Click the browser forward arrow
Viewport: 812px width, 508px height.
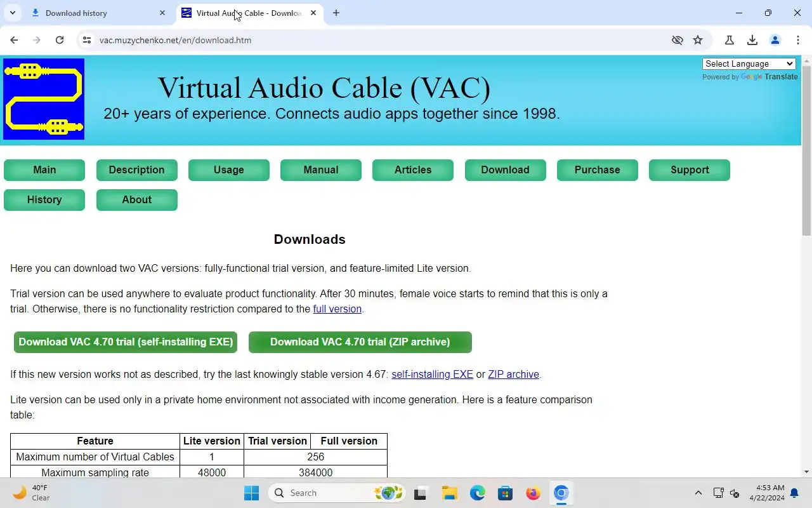[x=37, y=40]
